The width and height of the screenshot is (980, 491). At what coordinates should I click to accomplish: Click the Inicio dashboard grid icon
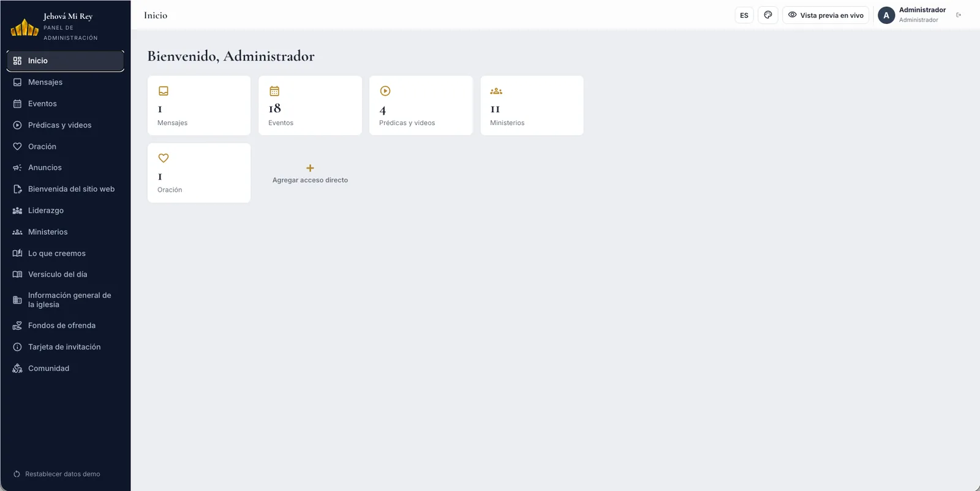pos(17,61)
